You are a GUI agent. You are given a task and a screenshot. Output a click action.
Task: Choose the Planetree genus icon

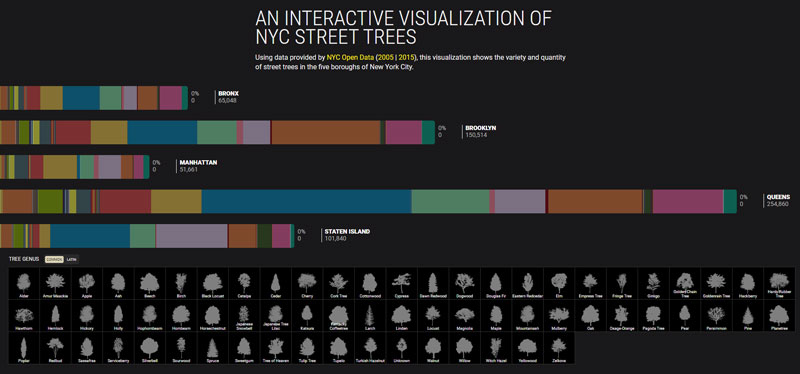tap(779, 317)
